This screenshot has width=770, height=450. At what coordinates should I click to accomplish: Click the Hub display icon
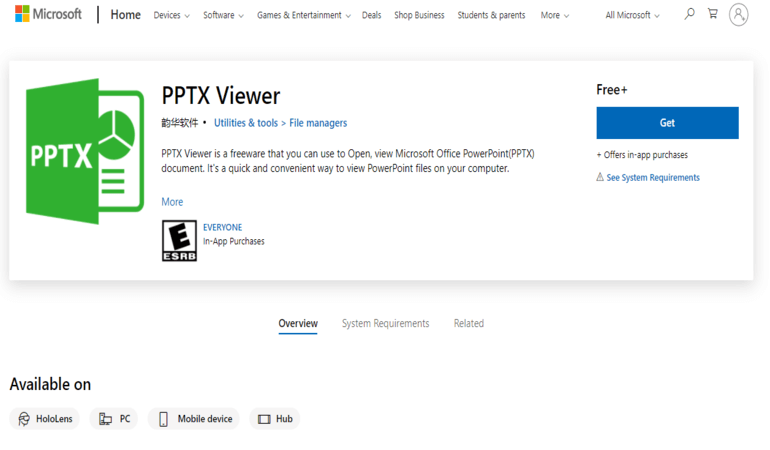tap(264, 419)
